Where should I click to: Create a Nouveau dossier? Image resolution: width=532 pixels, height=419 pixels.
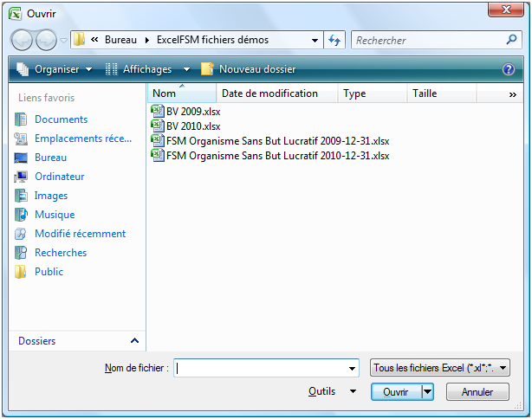pyautogui.click(x=249, y=69)
